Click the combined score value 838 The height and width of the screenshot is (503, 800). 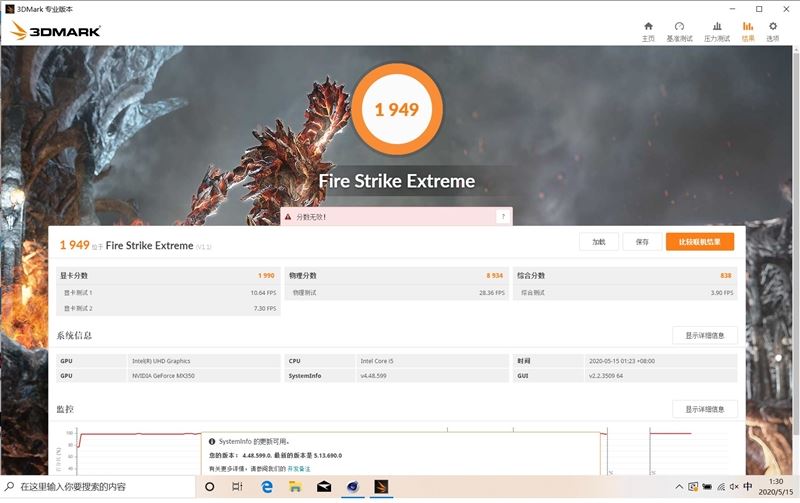click(x=726, y=275)
